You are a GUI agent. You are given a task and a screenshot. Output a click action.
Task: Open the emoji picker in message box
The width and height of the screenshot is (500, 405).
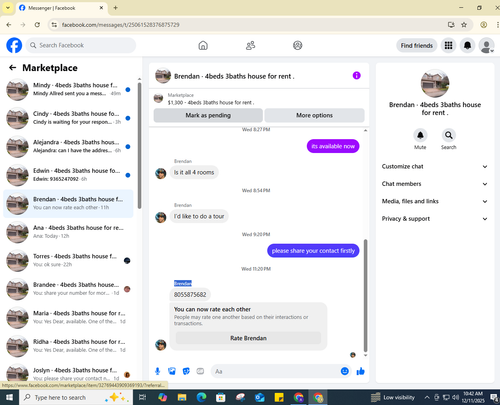tap(345, 371)
